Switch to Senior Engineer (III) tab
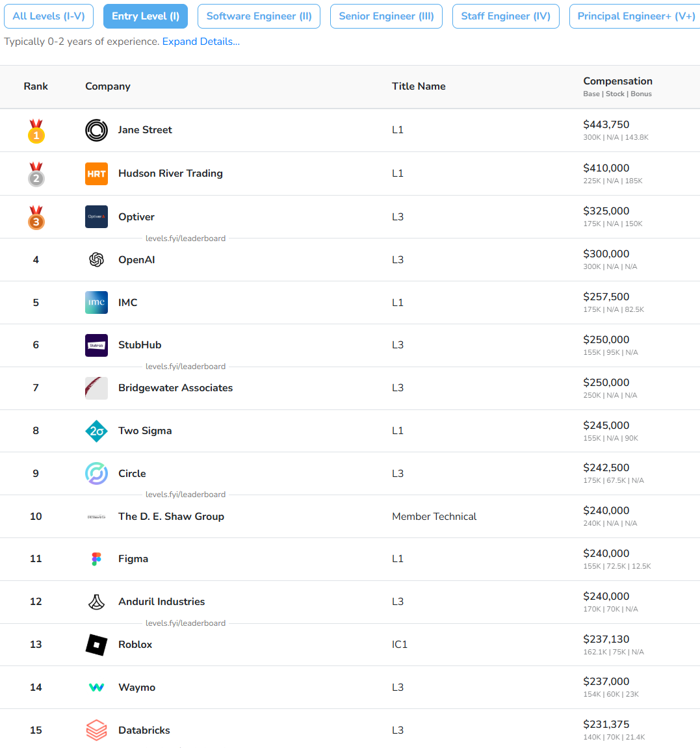The width and height of the screenshot is (700, 748). coord(387,16)
